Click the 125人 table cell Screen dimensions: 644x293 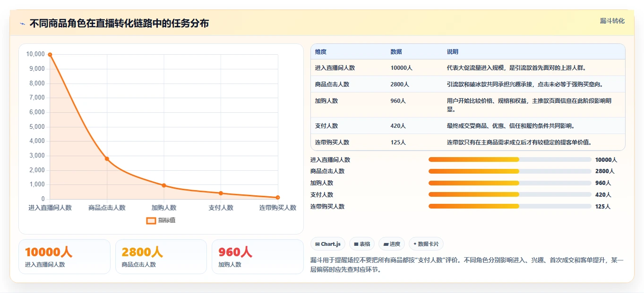[398, 142]
